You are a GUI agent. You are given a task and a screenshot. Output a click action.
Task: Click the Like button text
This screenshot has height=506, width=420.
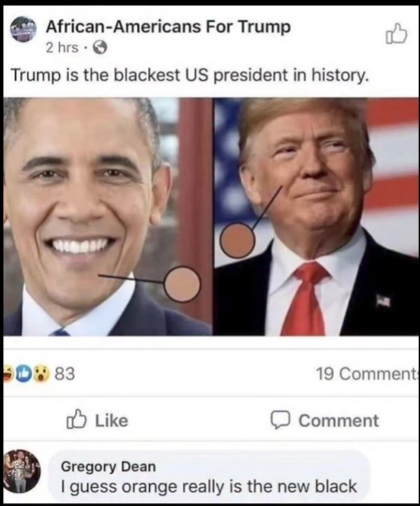coord(111,420)
